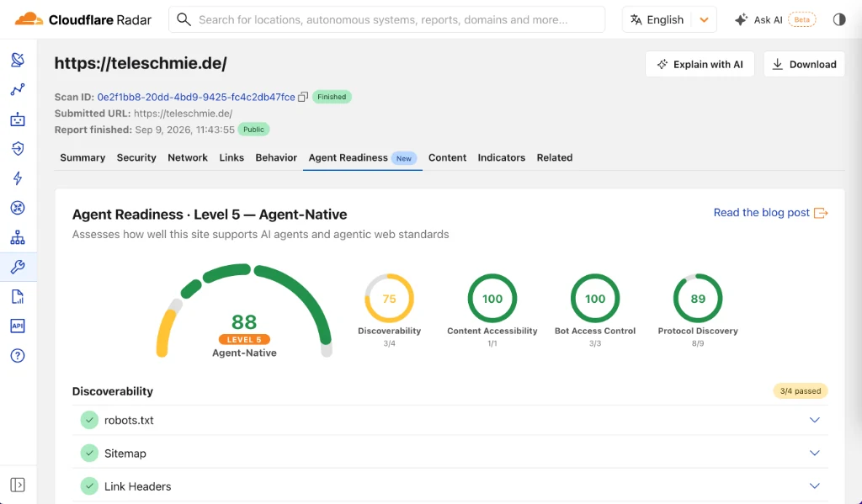Copy the scan ID with the copy icon
The image size is (862, 504).
[x=303, y=97]
